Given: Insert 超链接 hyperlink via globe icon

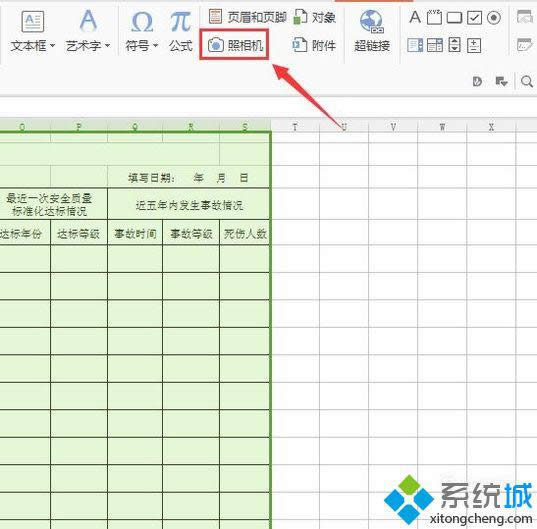Looking at the screenshot, I should pos(372,30).
